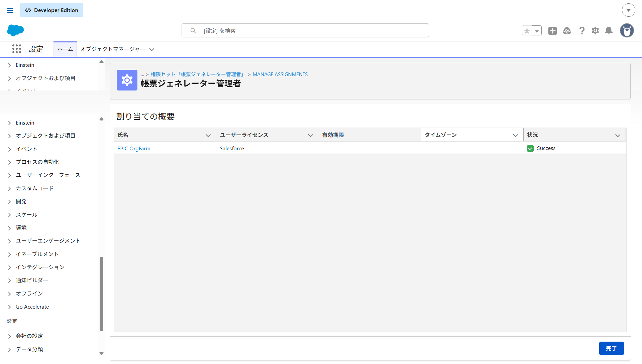
Task: Expand the プロセスの自動化 tree item
Action: 9,162
